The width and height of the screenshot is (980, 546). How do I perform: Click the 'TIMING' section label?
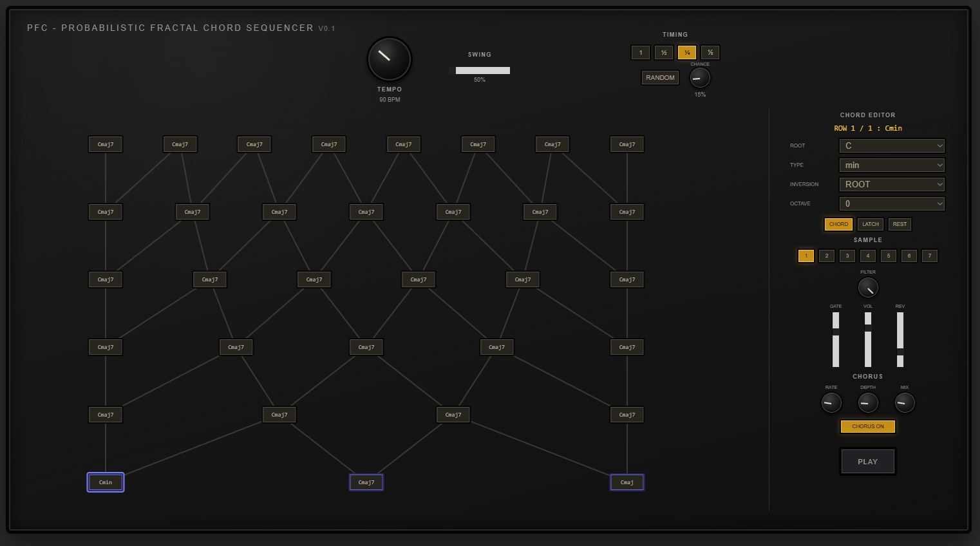tap(675, 35)
